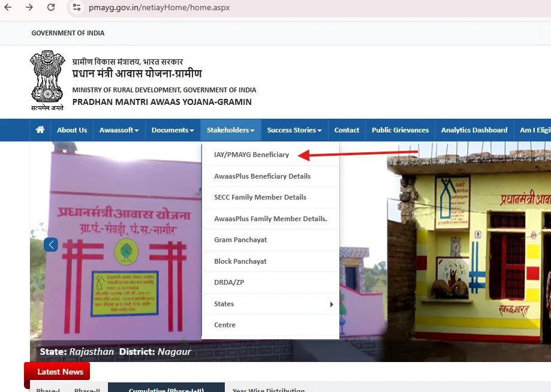This screenshot has height=392, width=551.
Task: Click the browser forward arrow
Action: click(x=29, y=7)
